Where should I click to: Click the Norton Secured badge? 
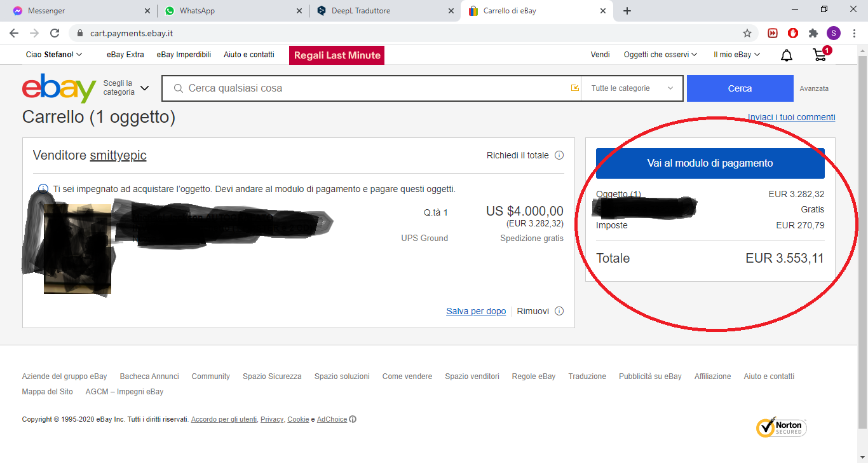(x=781, y=427)
